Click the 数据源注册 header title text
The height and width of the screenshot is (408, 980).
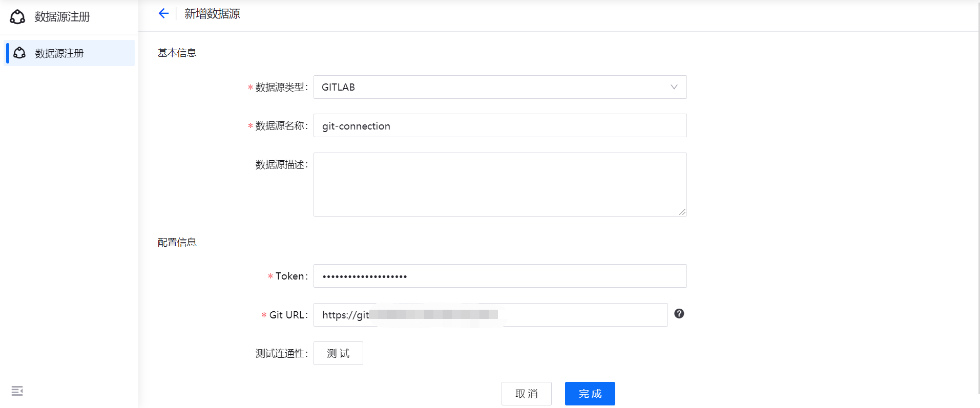pos(62,17)
